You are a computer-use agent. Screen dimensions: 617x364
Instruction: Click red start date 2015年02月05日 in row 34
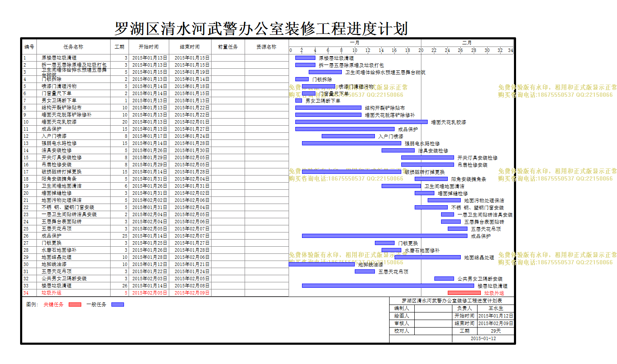150,293
